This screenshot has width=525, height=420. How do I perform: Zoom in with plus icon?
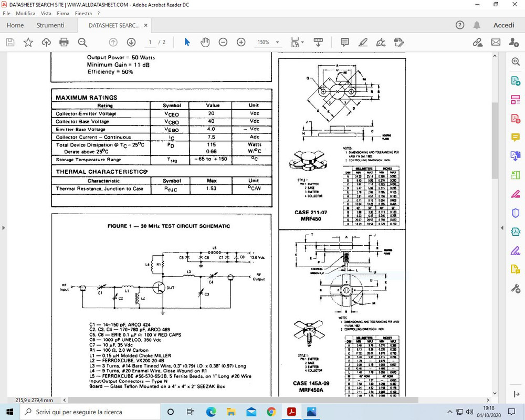(241, 42)
